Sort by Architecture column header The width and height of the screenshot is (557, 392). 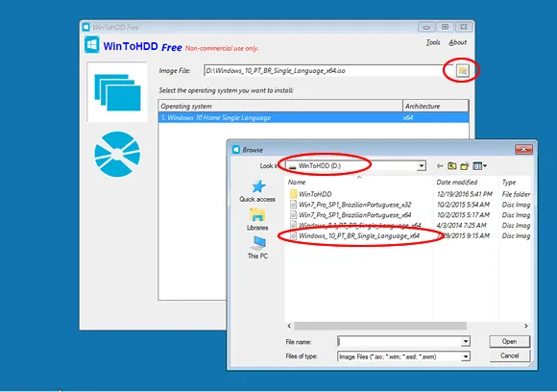coord(435,106)
